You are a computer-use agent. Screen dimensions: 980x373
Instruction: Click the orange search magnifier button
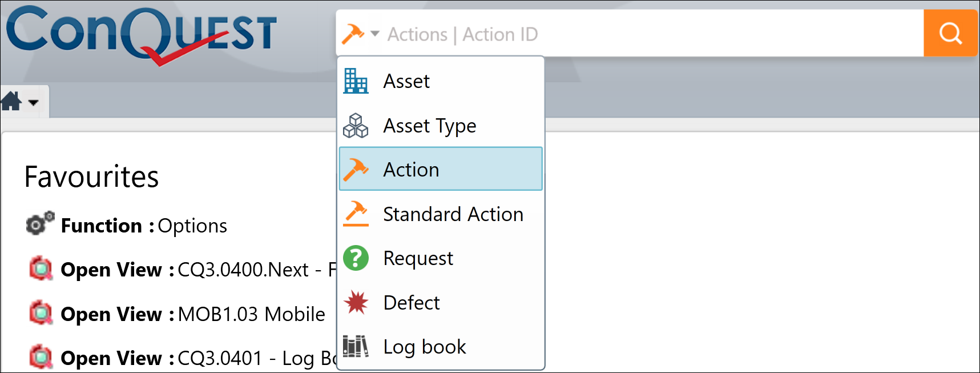pyautogui.click(x=950, y=33)
